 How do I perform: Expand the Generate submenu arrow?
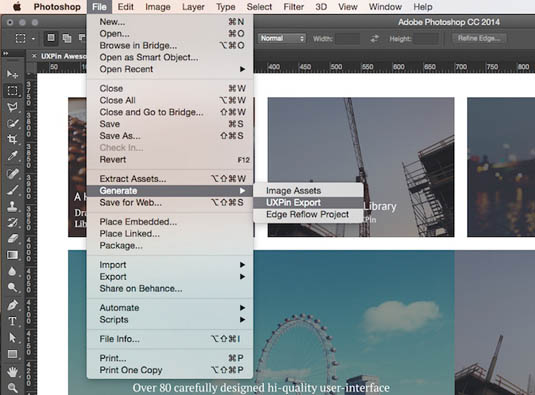[x=242, y=191]
